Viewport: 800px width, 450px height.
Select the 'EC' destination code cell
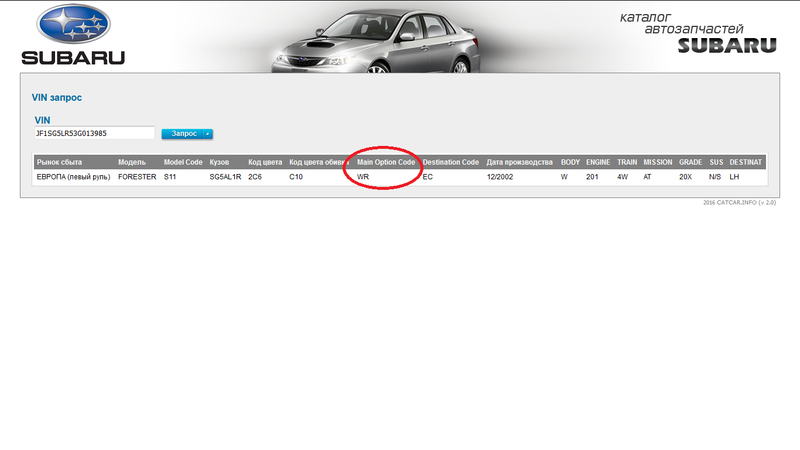(428, 177)
